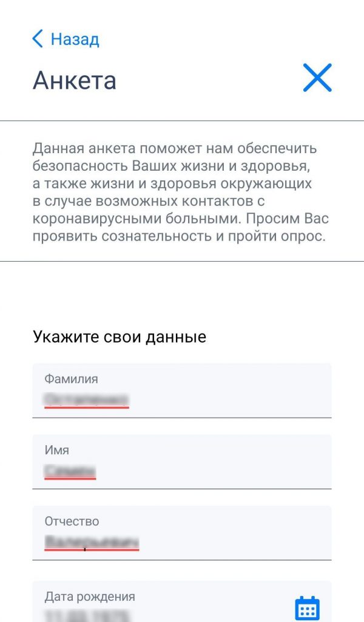The width and height of the screenshot is (364, 622).
Task: Open the calendar date picker icon
Action: (x=308, y=607)
